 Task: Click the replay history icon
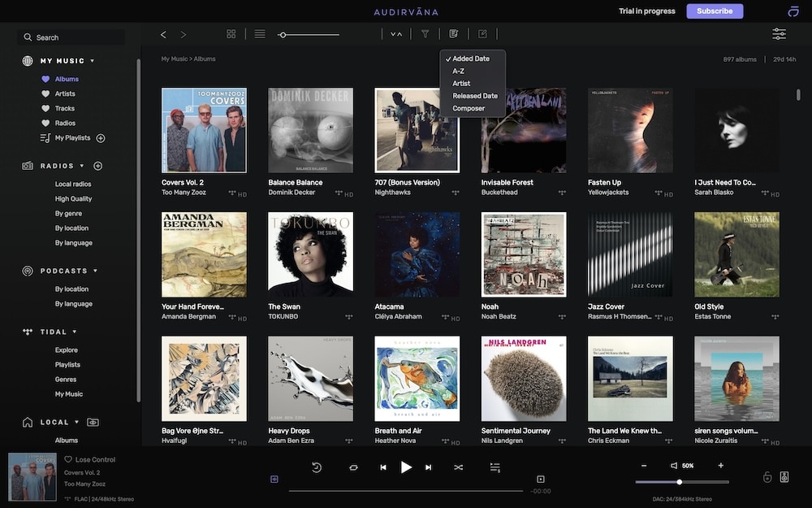[x=317, y=467]
